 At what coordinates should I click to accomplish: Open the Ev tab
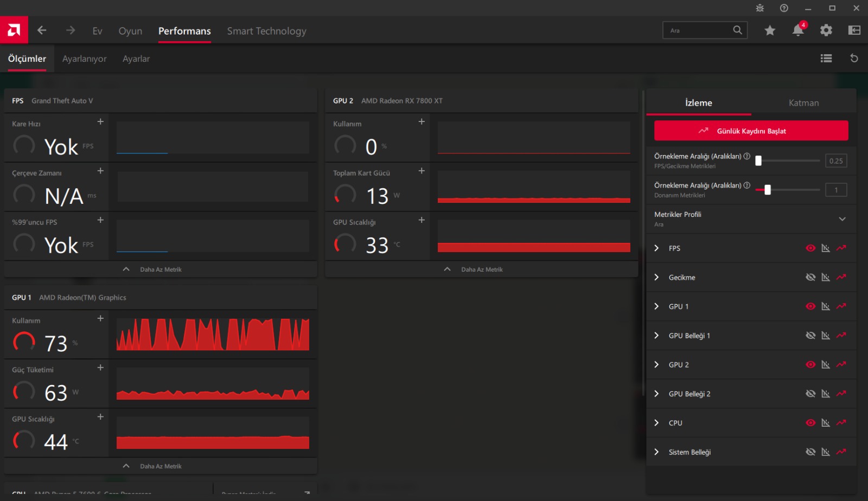click(x=97, y=31)
